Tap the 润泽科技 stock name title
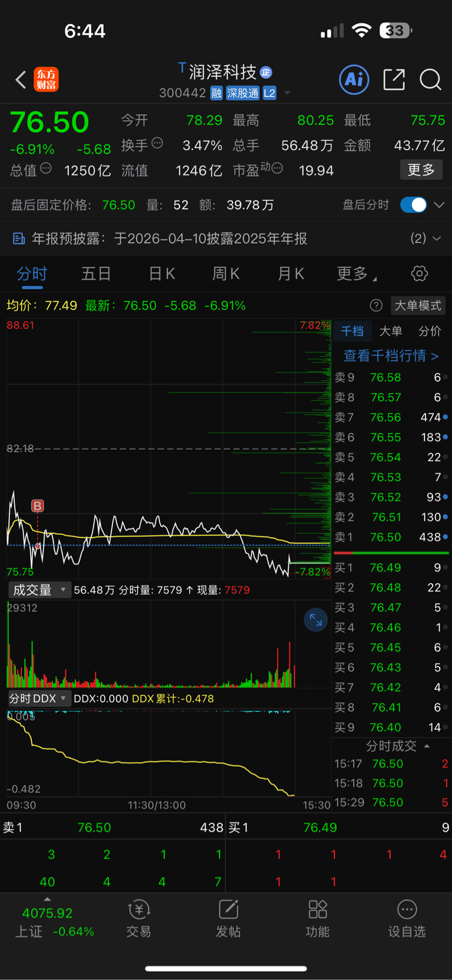Screen dimensions: 452x980 point(223,72)
